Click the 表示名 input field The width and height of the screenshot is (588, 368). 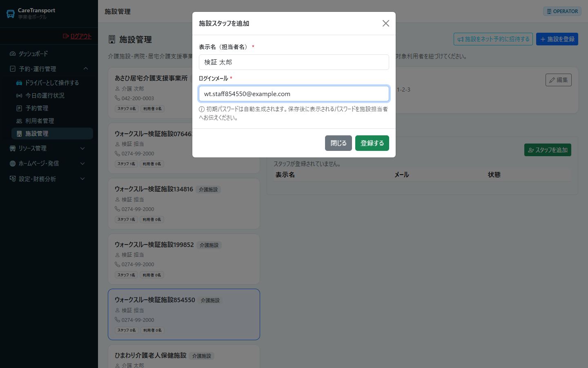294,62
